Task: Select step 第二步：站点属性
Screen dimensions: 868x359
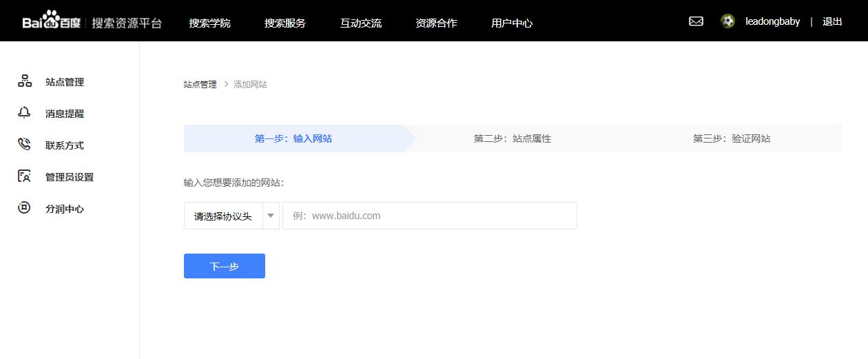Action: [x=513, y=139]
